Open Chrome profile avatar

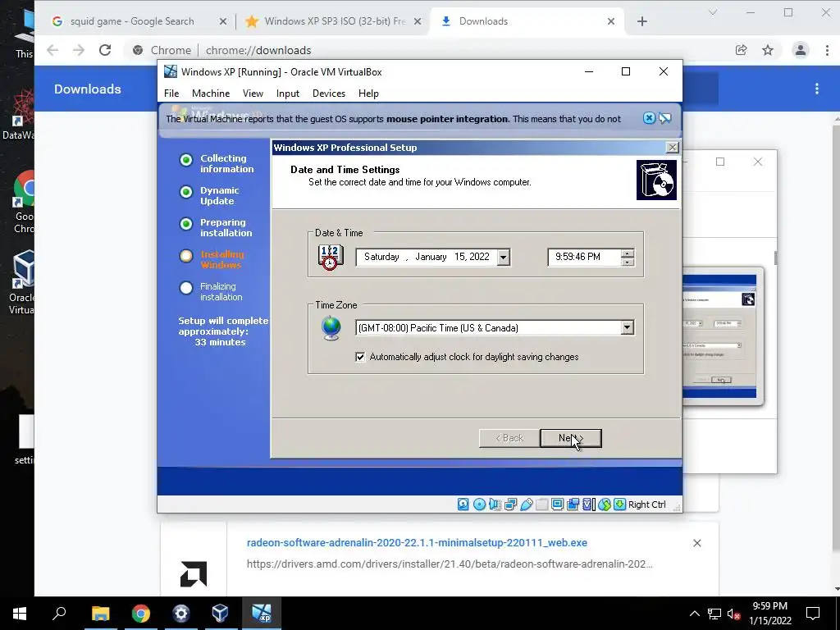coord(801,50)
